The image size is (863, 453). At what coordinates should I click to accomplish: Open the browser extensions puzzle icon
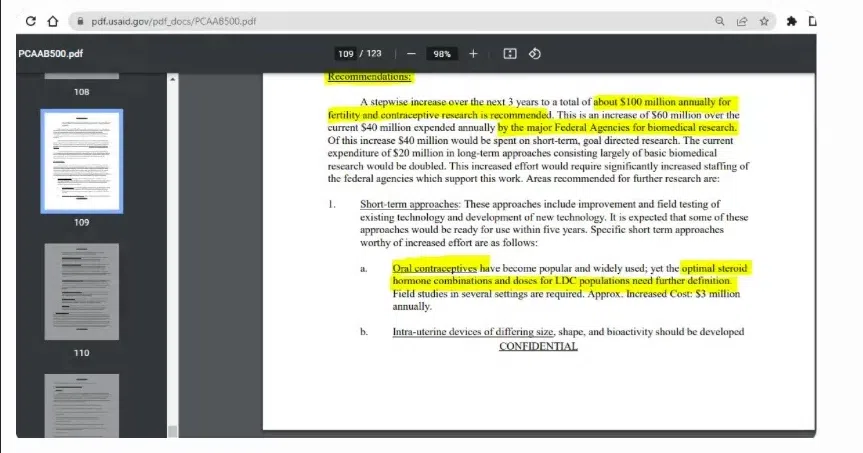pos(791,21)
